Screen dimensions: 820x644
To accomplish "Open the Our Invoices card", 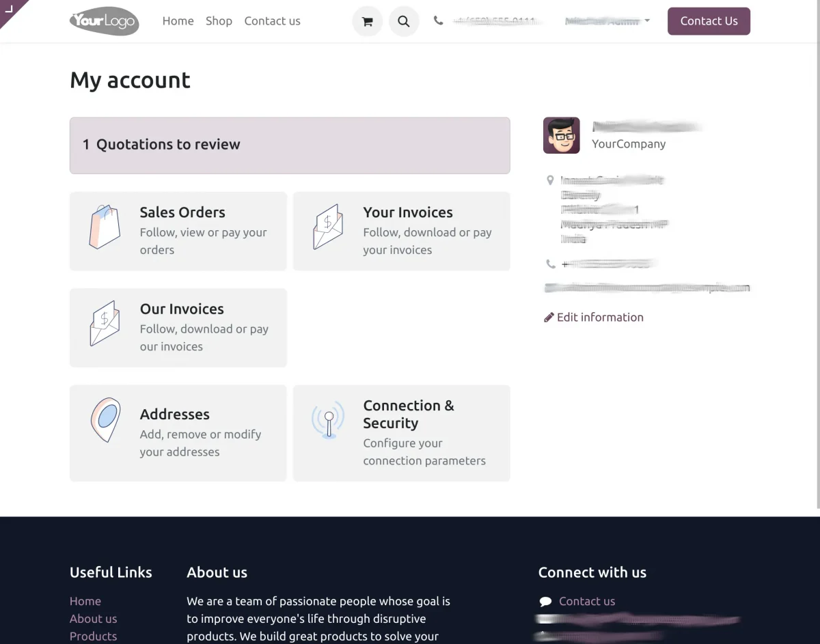I will 178,328.
